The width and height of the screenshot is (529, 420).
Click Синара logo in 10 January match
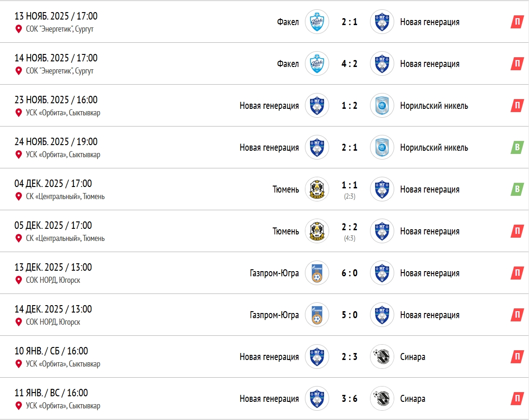click(382, 357)
